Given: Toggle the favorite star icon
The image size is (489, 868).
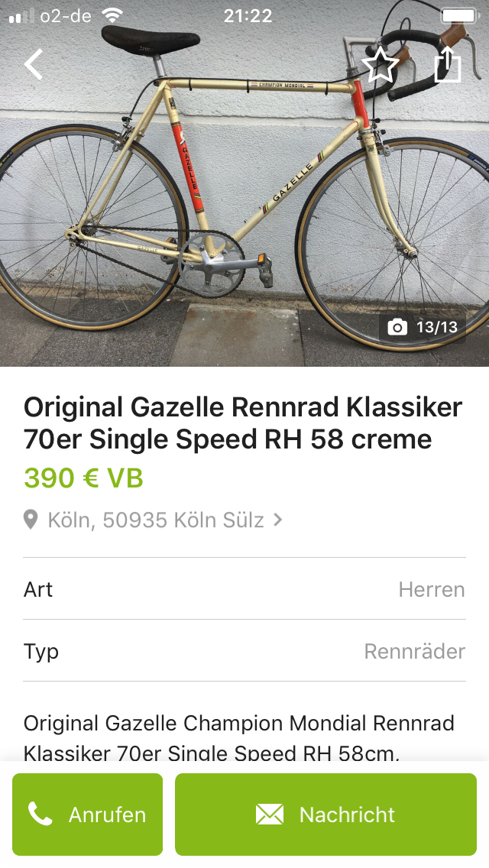Looking at the screenshot, I should click(380, 65).
